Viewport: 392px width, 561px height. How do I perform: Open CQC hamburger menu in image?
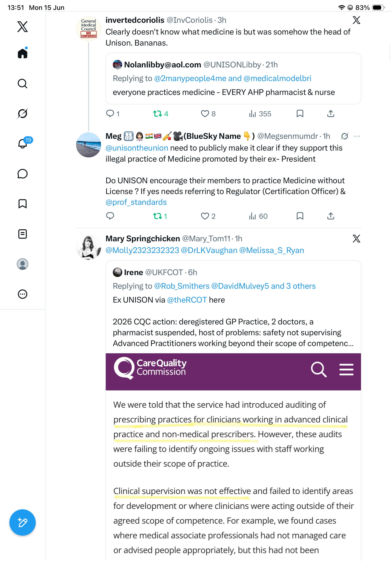click(346, 369)
